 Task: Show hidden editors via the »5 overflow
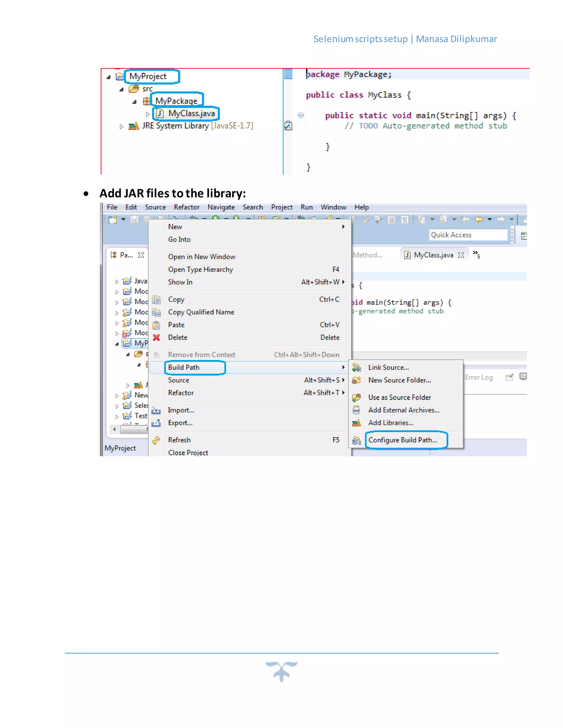point(477,254)
